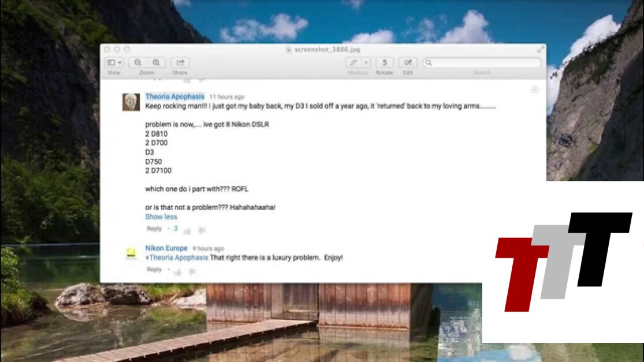644x362 pixels.
Task: Expand the Markup tool dropdown arrow
Action: tap(366, 63)
